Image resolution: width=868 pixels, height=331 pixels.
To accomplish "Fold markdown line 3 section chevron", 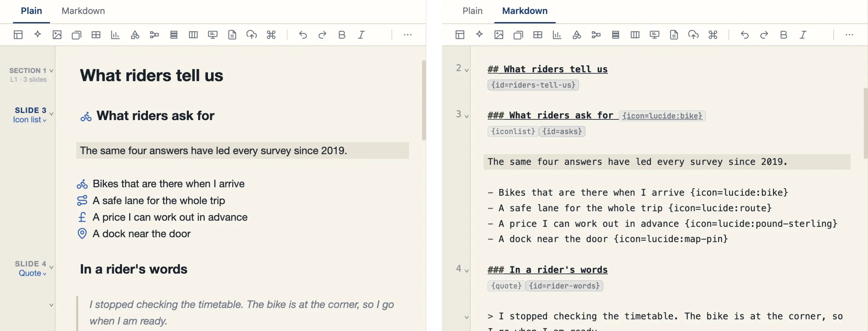I will (x=467, y=116).
